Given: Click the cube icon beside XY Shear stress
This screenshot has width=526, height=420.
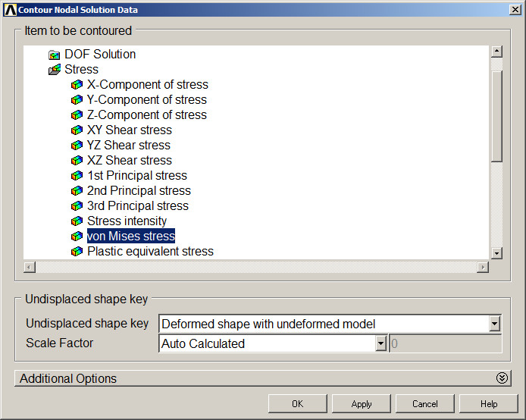Looking at the screenshot, I should point(77,130).
